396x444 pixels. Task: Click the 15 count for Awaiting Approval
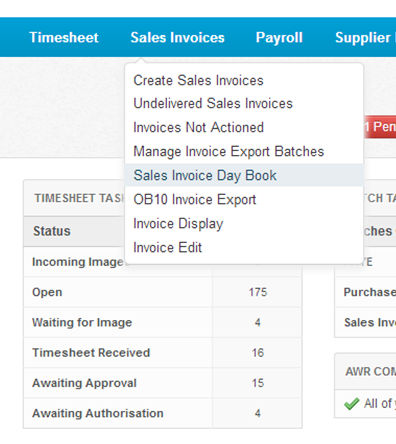click(258, 383)
